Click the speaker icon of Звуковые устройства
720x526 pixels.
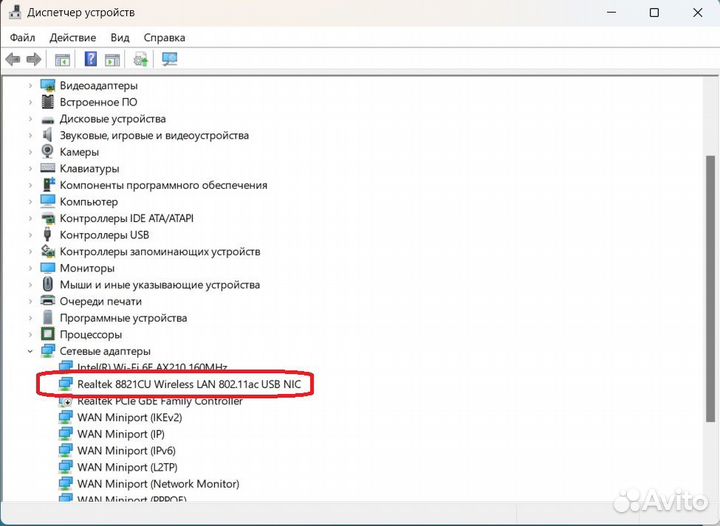pos(47,135)
